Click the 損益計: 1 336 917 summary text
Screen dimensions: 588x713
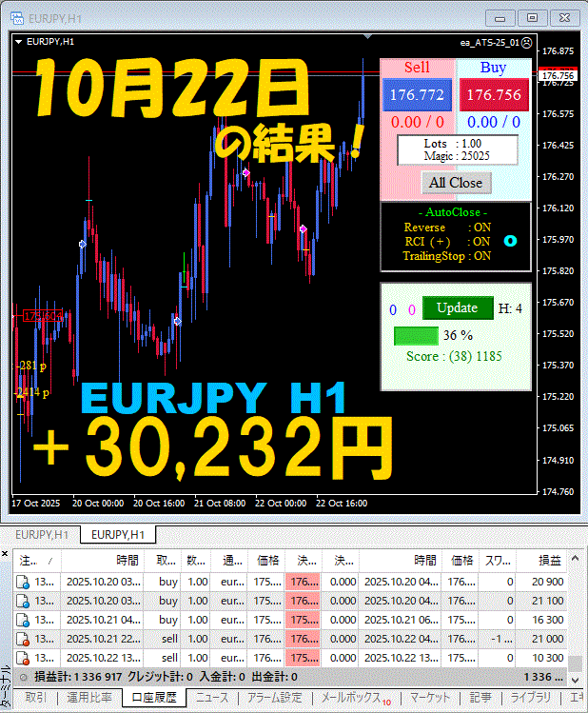(x=78, y=677)
